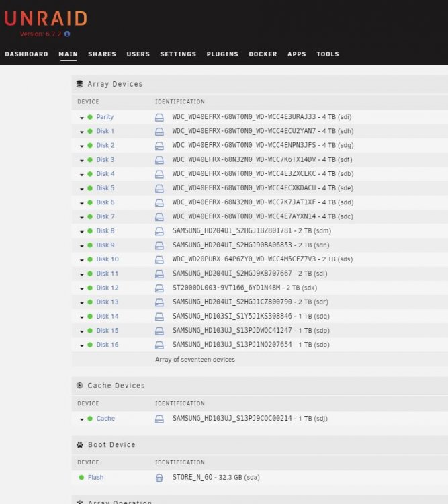Switch to the Plugins tab
This screenshot has height=504, width=448.
coord(222,54)
